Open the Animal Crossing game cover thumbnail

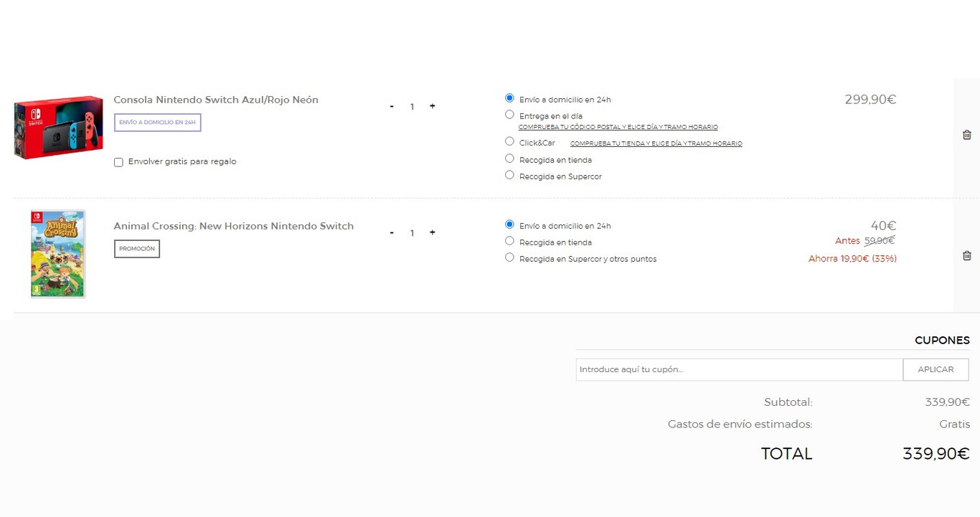point(58,254)
